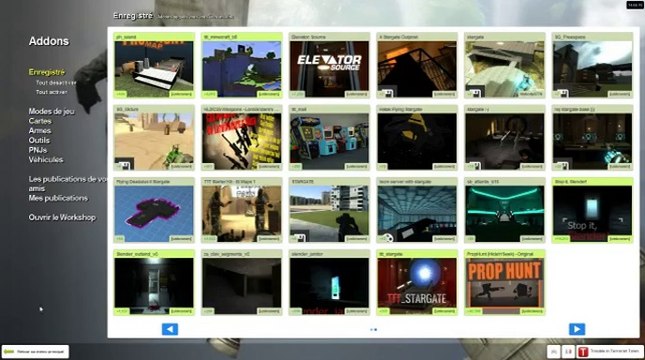Click the green back arrow icon at bottom left

pos(9,352)
